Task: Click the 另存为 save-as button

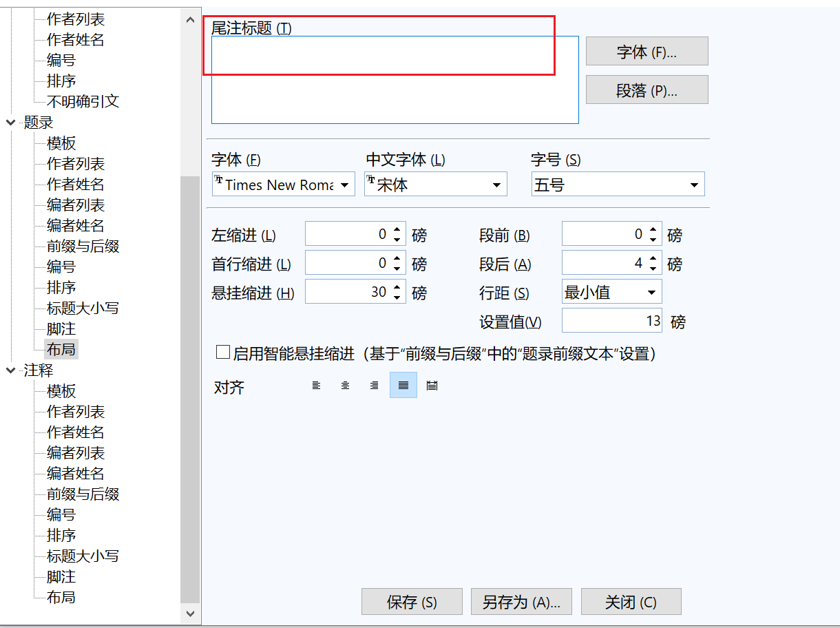Action: pos(521,601)
